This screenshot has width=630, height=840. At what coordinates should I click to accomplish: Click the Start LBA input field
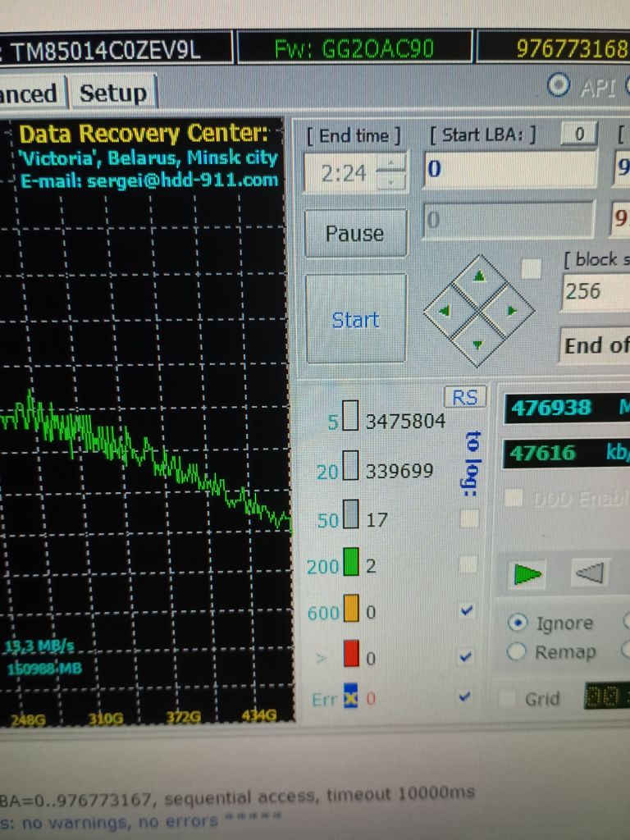510,169
